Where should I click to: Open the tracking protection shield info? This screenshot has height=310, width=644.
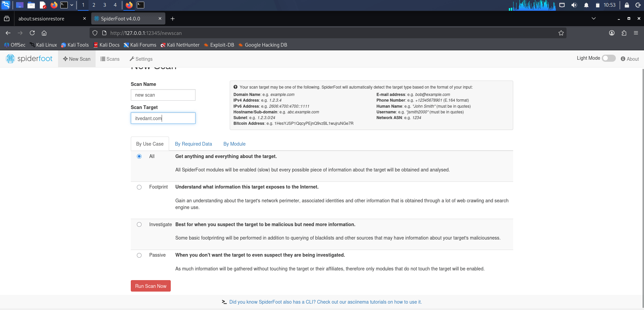tap(95, 33)
